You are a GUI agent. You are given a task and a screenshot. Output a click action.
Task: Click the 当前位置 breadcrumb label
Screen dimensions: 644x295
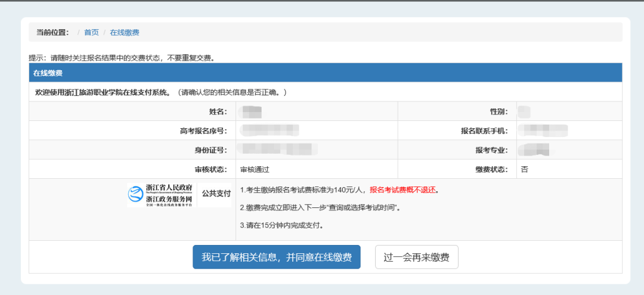(52, 32)
